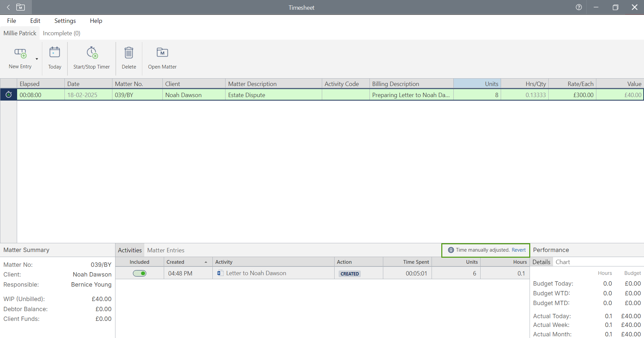Toggle Included switch for Letter activity
This screenshot has height=338, width=644.
[x=140, y=273]
